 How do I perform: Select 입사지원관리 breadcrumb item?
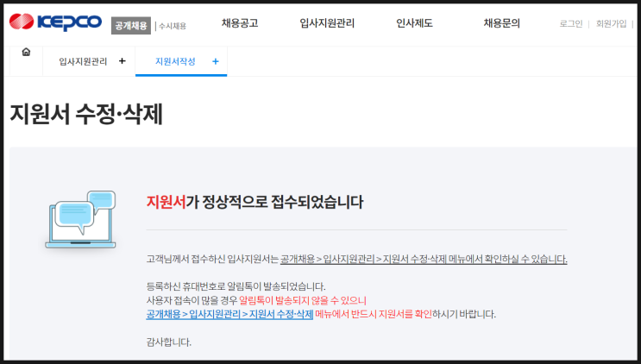pyautogui.click(x=83, y=62)
